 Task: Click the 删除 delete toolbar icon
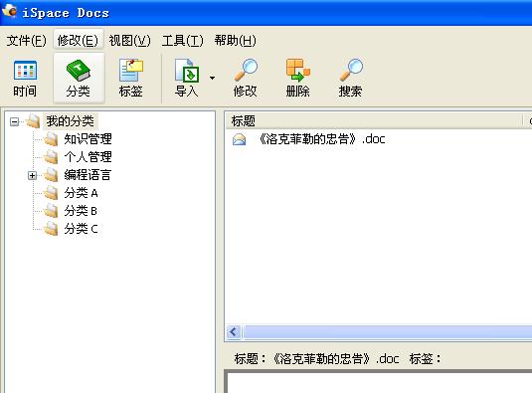pos(298,78)
